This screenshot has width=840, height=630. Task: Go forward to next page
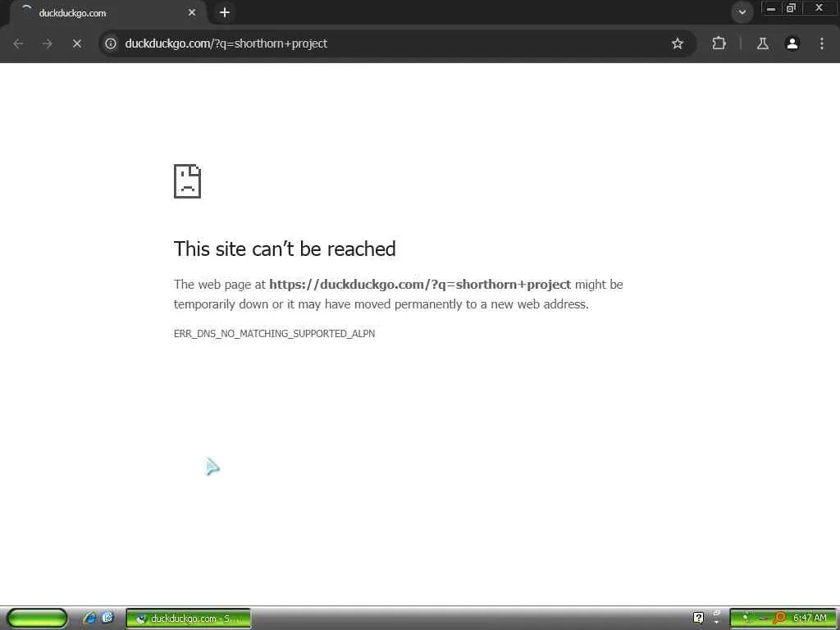48,44
